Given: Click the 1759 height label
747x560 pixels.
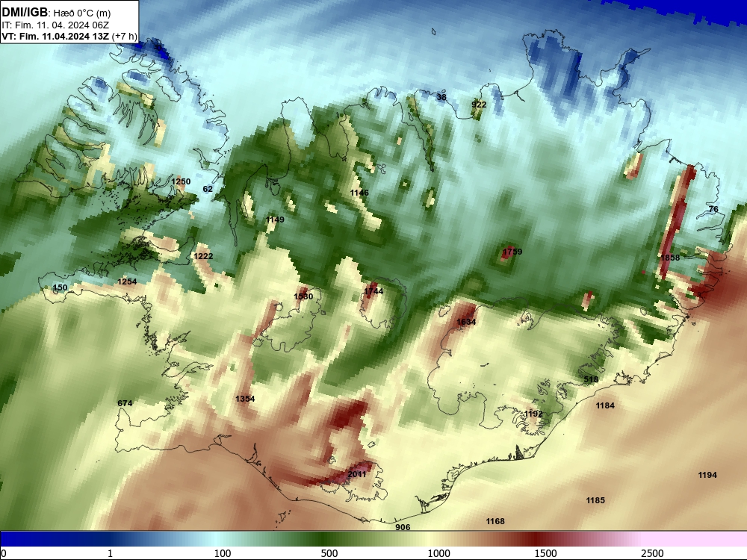Looking at the screenshot, I should 512,252.
